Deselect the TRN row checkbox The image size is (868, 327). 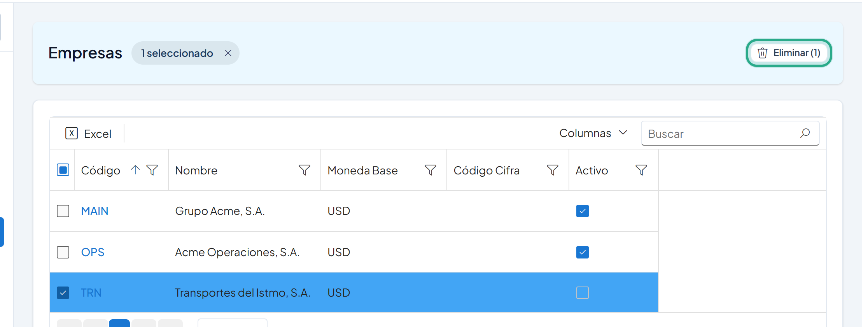point(63,293)
